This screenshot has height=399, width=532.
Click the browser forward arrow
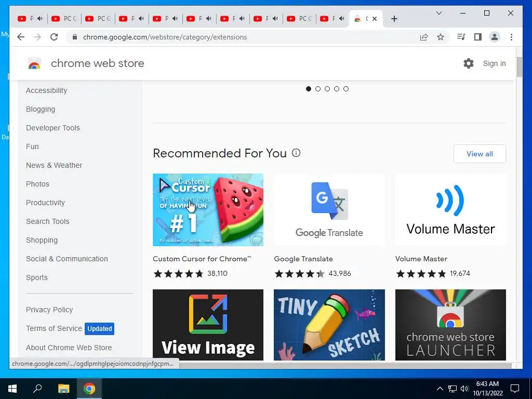(37, 37)
